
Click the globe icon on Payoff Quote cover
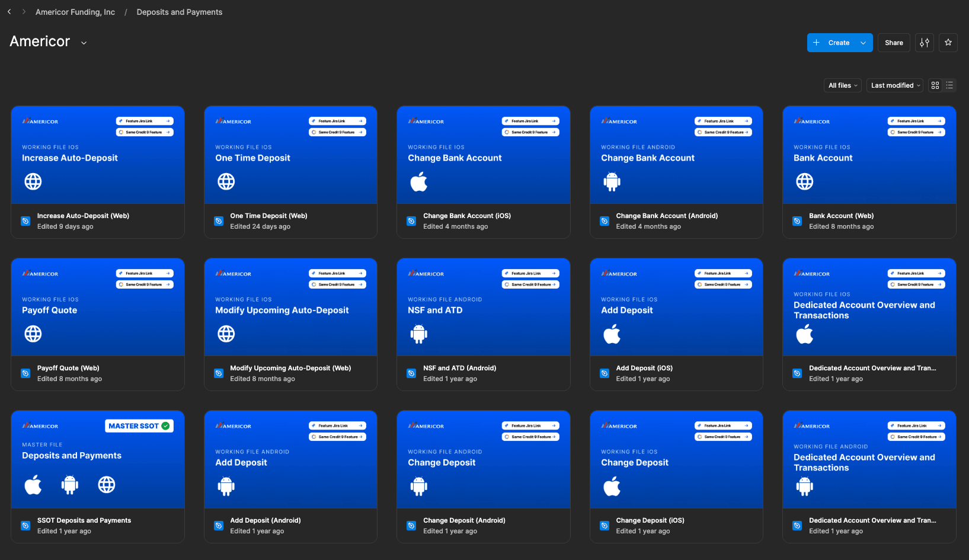(33, 334)
